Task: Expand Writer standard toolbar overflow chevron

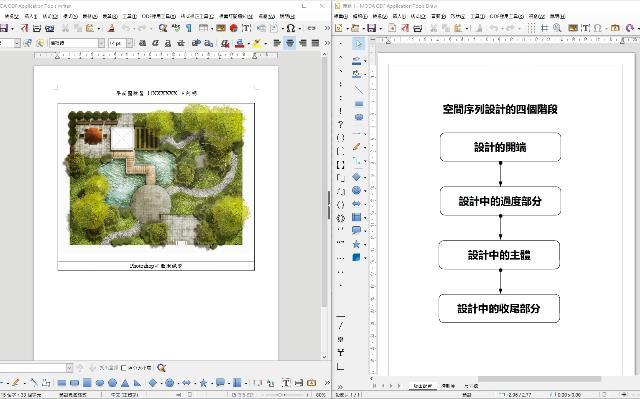Action: pos(327,28)
